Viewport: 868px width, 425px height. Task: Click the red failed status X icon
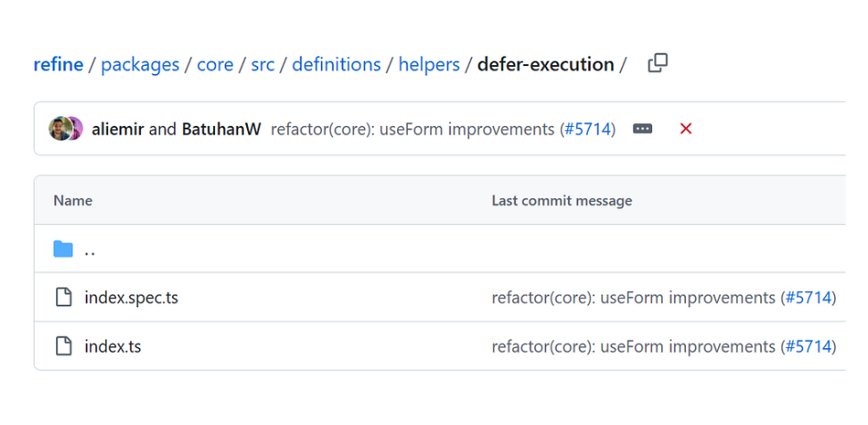[x=685, y=129]
